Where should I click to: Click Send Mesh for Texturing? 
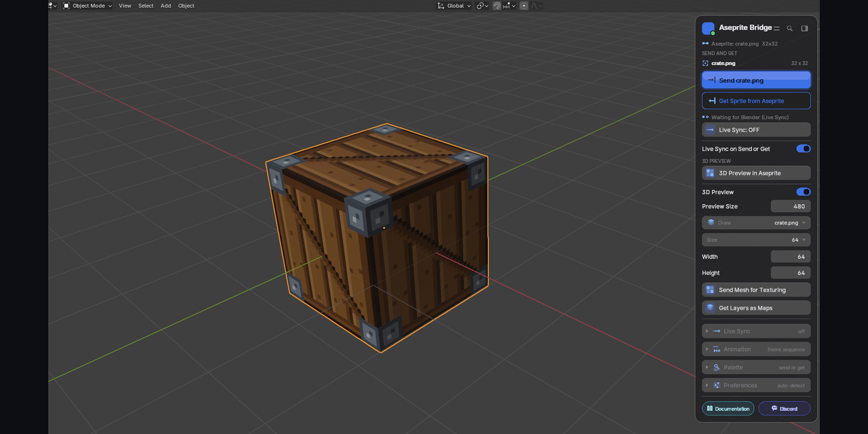pyautogui.click(x=756, y=290)
